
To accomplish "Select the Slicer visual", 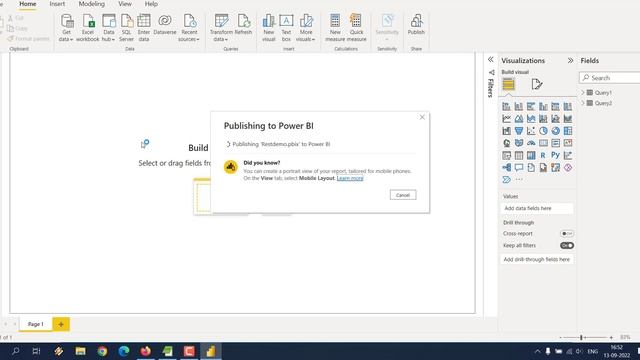I will click(x=507, y=156).
